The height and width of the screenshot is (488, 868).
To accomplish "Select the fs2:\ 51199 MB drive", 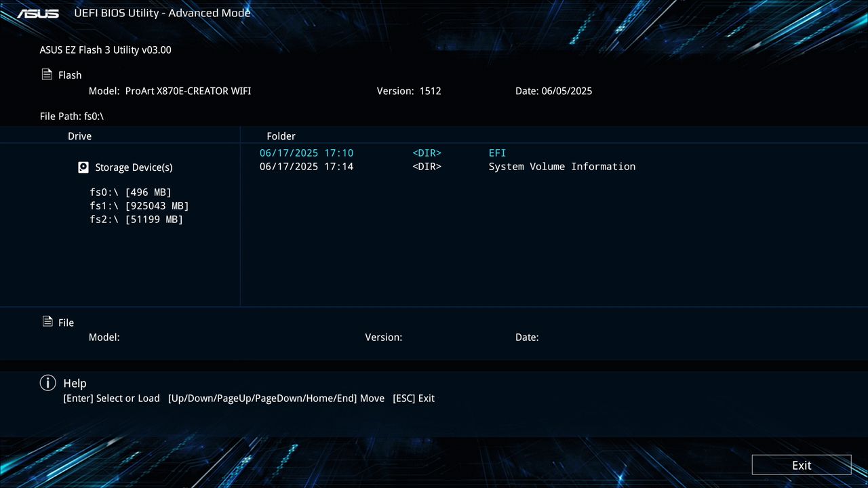I will click(x=136, y=219).
